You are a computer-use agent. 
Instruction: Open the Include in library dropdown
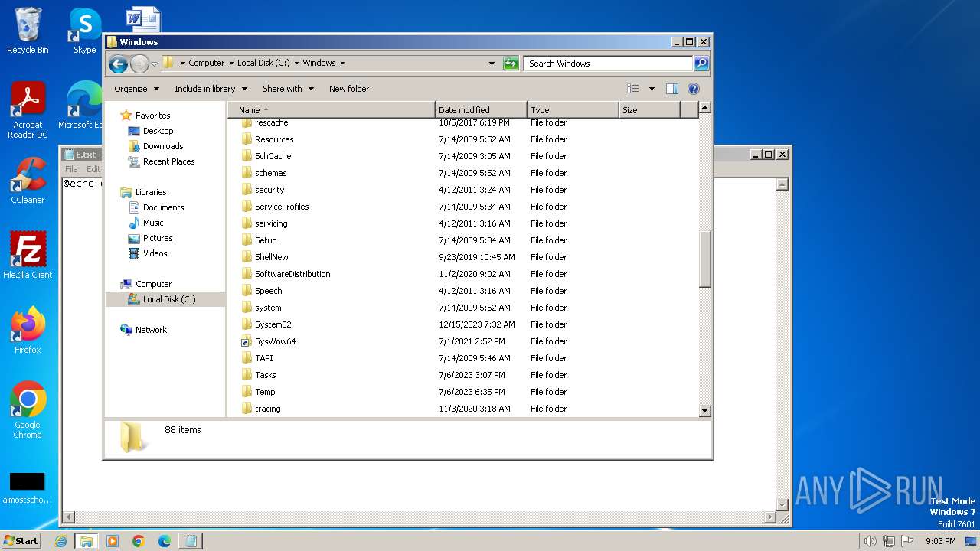[211, 89]
